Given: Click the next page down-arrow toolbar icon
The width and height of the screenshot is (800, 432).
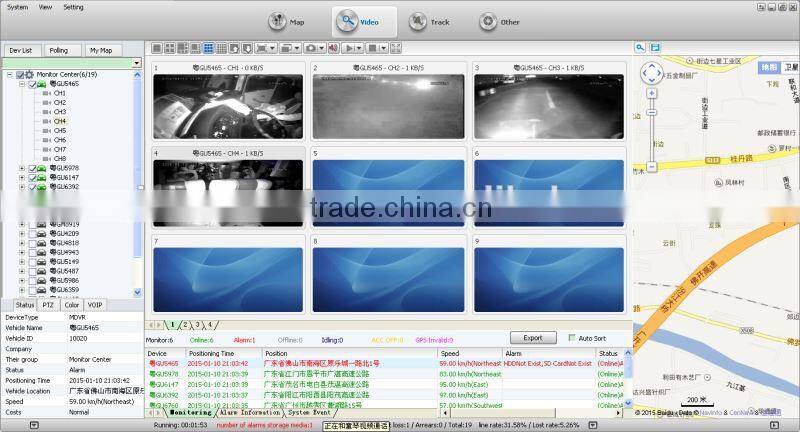Looking at the screenshot, I should (247, 48).
